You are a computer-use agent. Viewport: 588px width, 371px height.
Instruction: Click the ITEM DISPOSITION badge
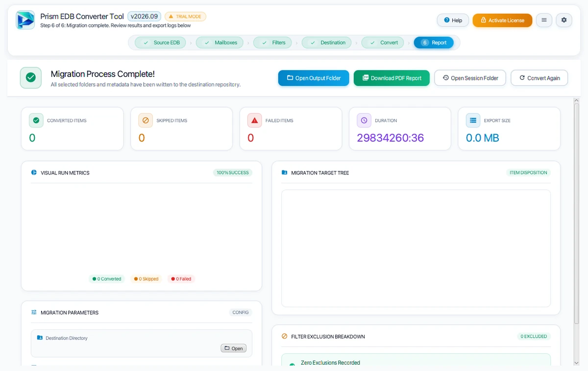[x=528, y=173]
